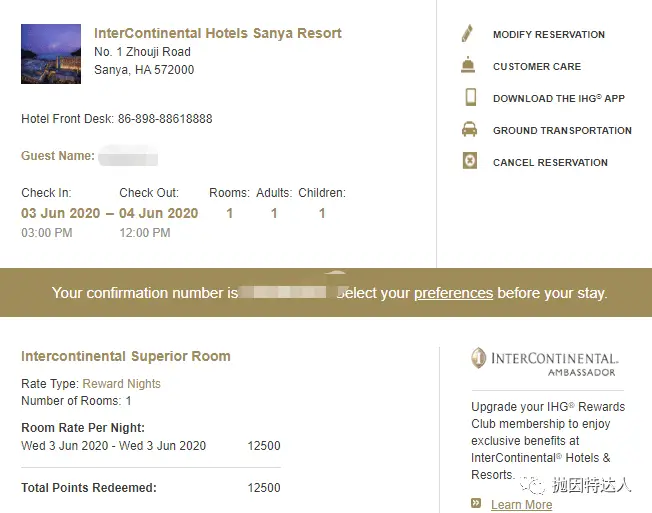
Task: Open the Modify Reservation link
Action: click(549, 35)
